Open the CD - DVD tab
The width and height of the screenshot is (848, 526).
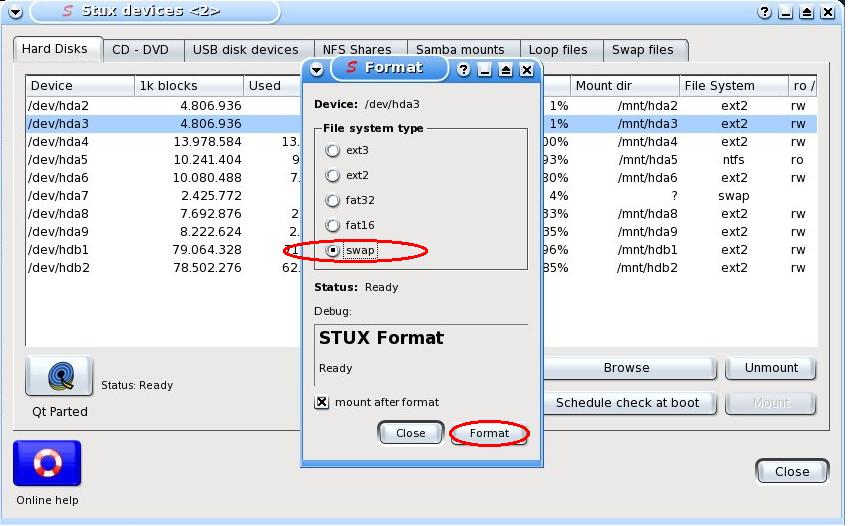point(141,50)
